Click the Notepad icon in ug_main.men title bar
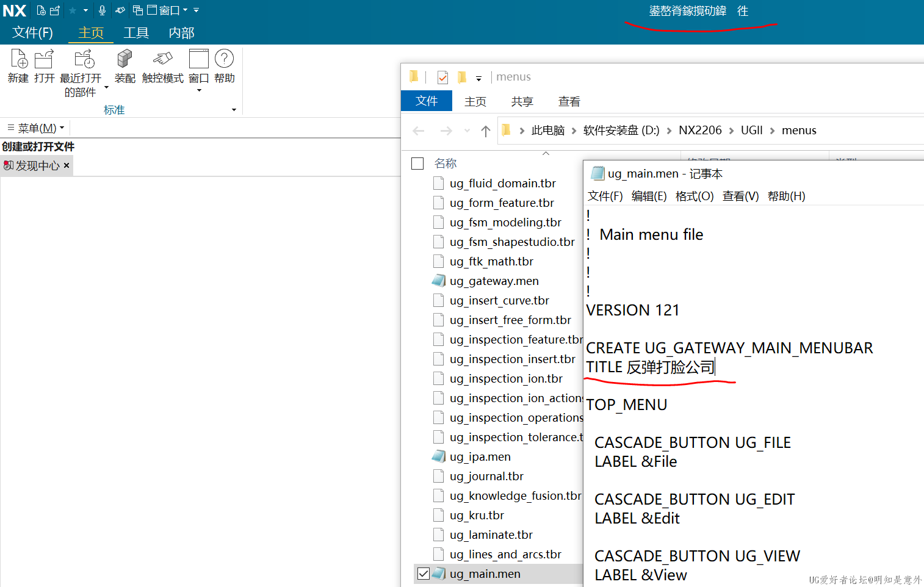 [597, 173]
